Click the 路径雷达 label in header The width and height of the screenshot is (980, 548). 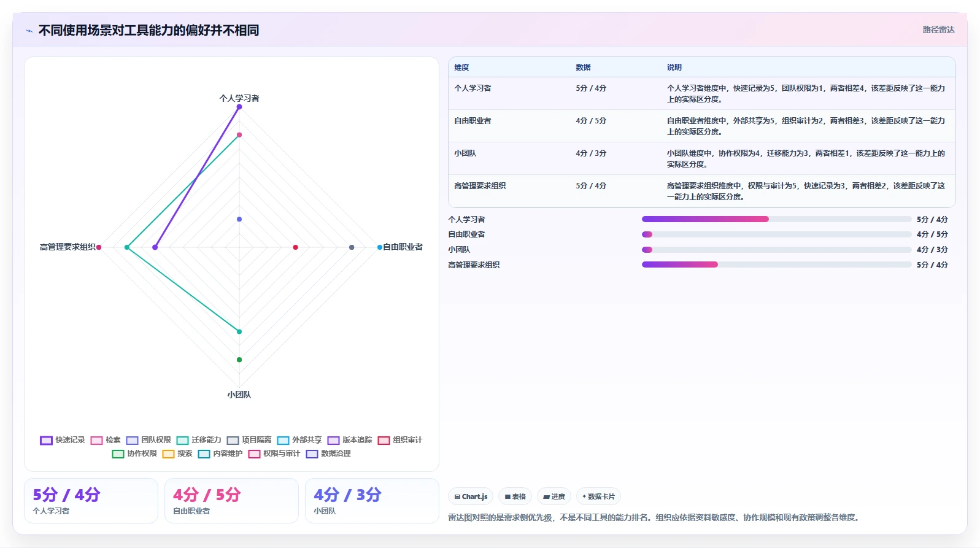pyautogui.click(x=938, y=29)
